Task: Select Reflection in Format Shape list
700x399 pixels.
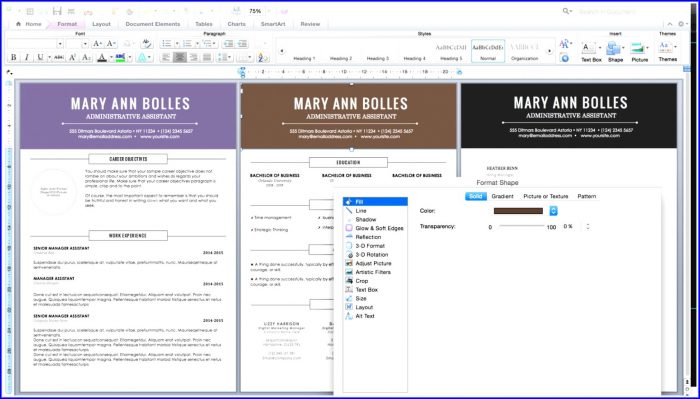Action: click(x=375, y=237)
